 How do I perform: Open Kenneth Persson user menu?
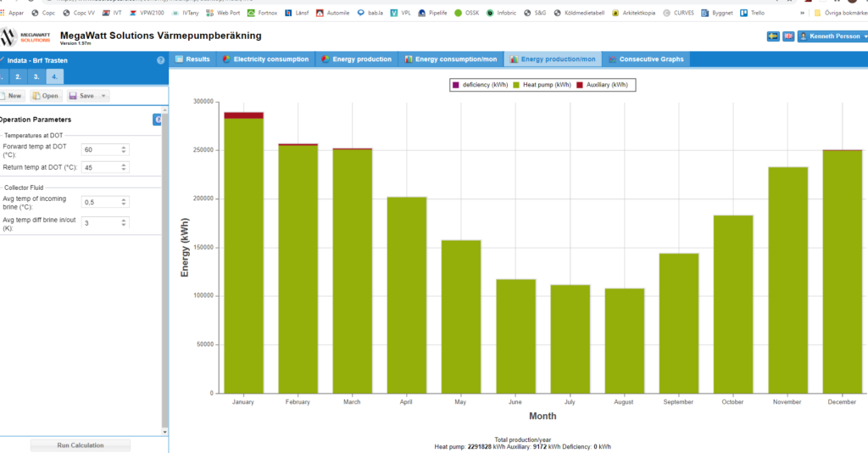[x=833, y=36]
